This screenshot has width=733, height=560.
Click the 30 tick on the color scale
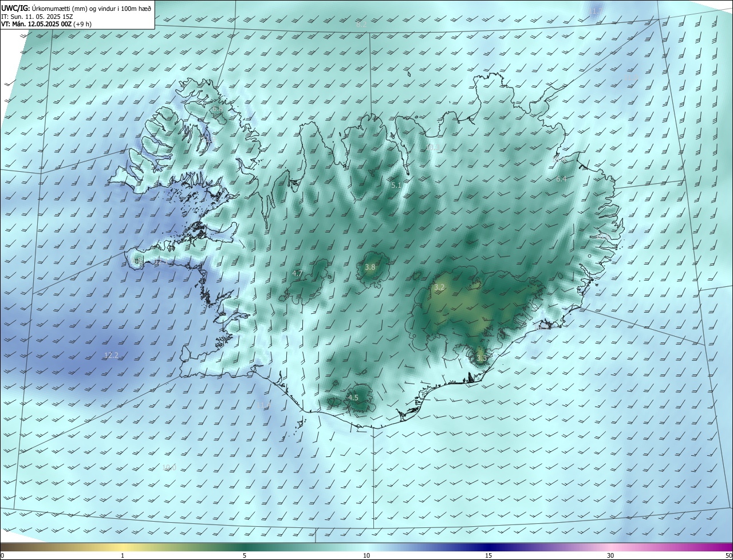click(610, 555)
